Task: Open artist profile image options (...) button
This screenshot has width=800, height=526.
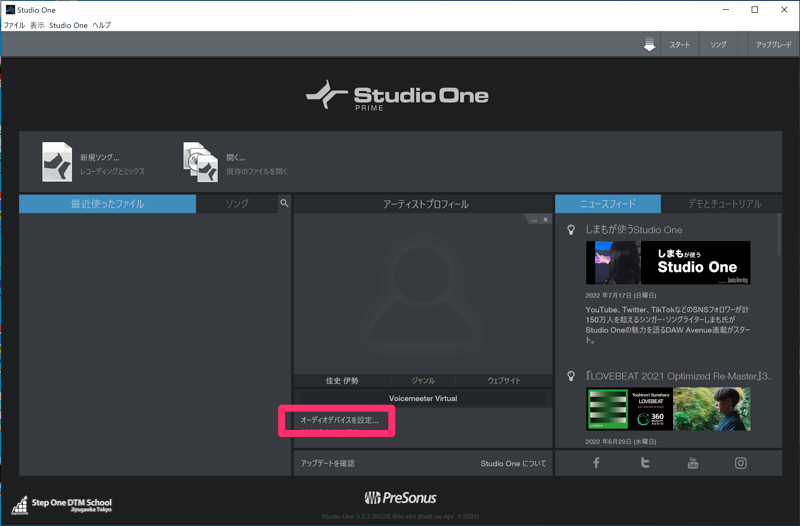Action: click(533, 219)
